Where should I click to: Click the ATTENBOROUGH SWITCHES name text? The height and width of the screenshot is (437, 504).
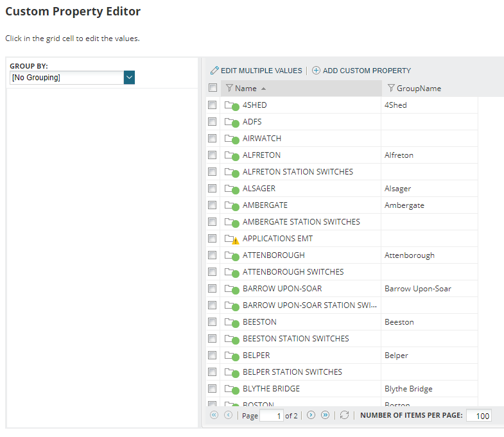(293, 272)
